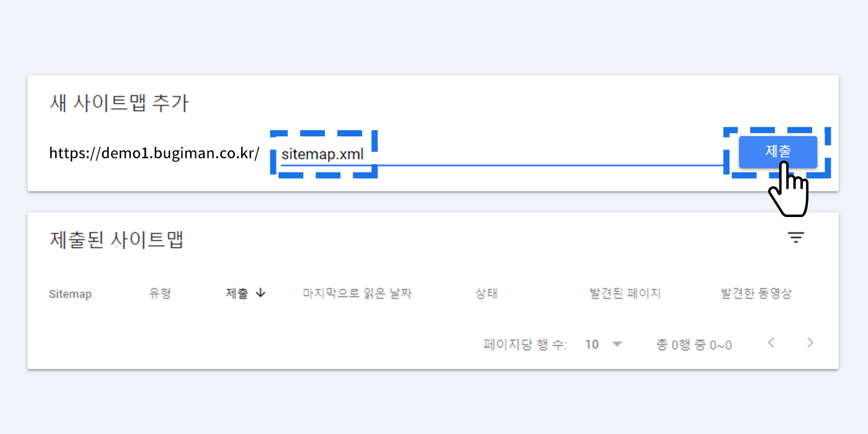Expand the rows per page dropdown arrow
The image size is (868, 434).
pyautogui.click(x=617, y=344)
